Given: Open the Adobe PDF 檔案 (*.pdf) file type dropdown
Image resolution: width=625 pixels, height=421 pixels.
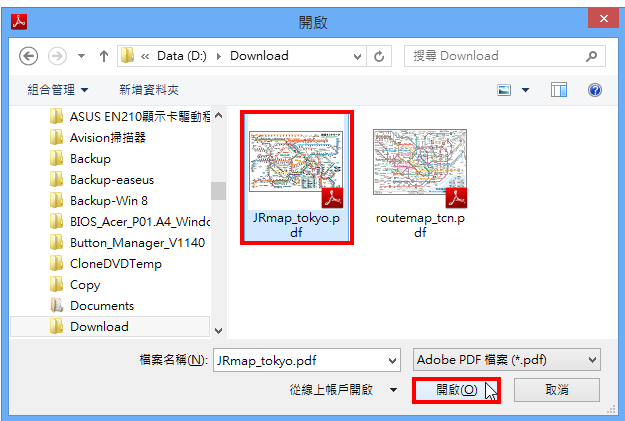Looking at the screenshot, I should tap(507, 360).
